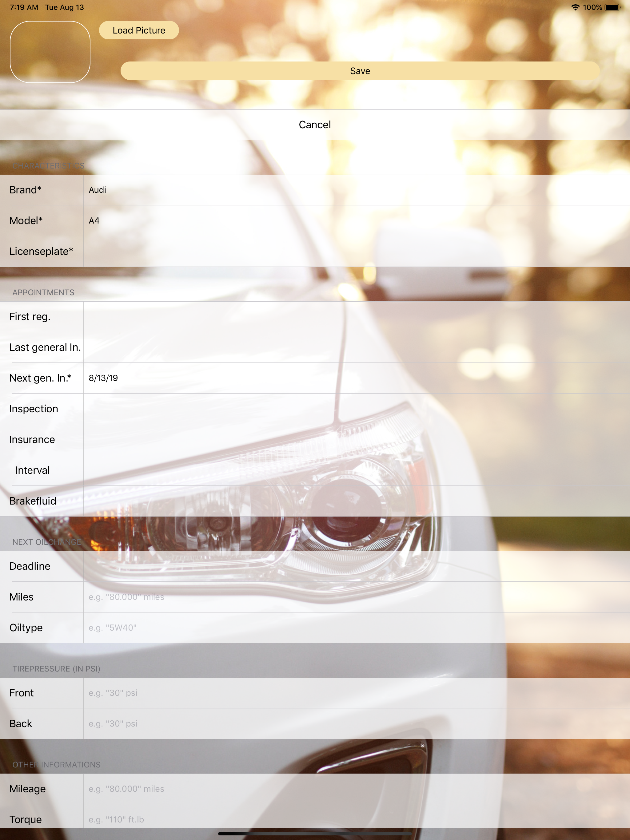This screenshot has height=840, width=630.
Task: Tap the Licenseplate* label
Action: [41, 252]
